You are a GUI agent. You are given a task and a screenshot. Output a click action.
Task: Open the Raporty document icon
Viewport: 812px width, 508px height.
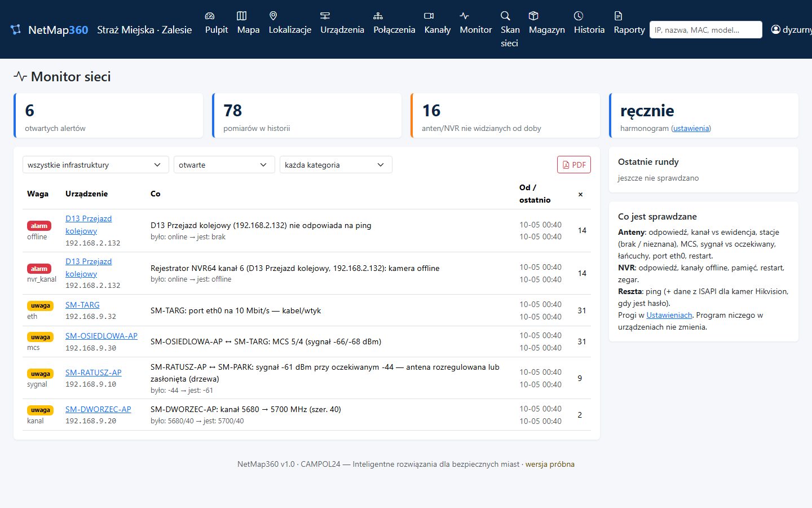(x=619, y=16)
